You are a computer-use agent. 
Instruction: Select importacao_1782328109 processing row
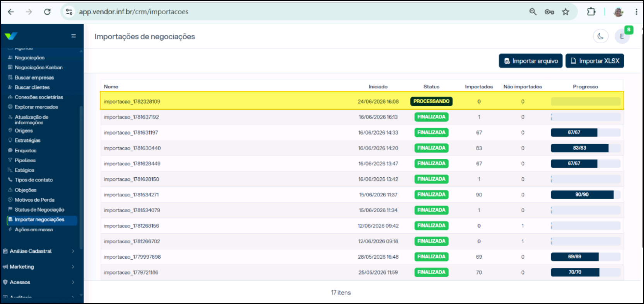click(x=362, y=101)
